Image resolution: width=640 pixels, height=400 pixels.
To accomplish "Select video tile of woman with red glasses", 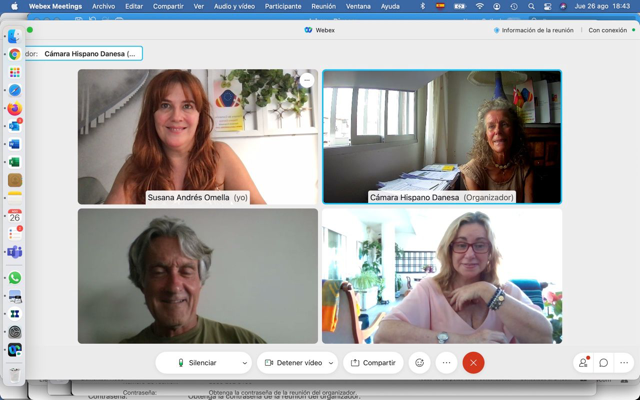I will (x=442, y=276).
